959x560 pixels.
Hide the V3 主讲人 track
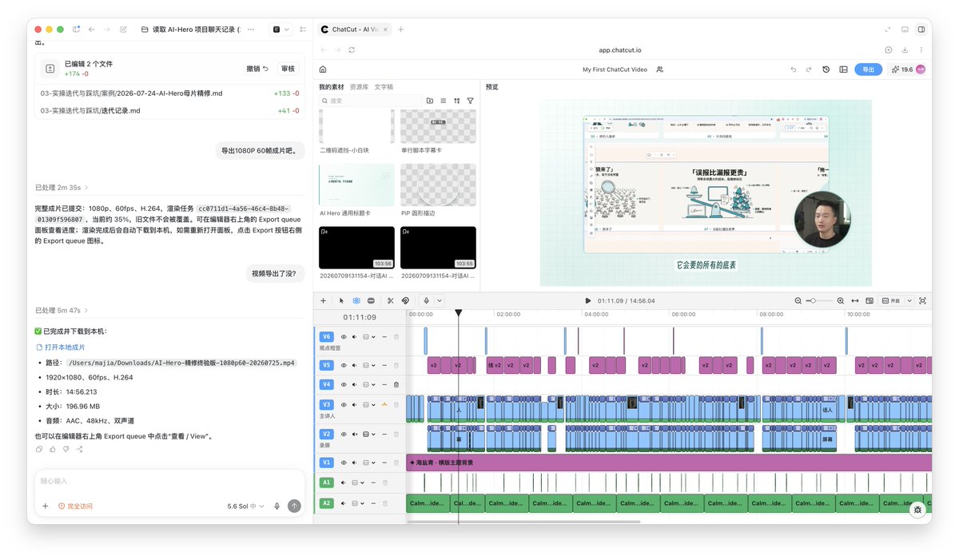[344, 405]
